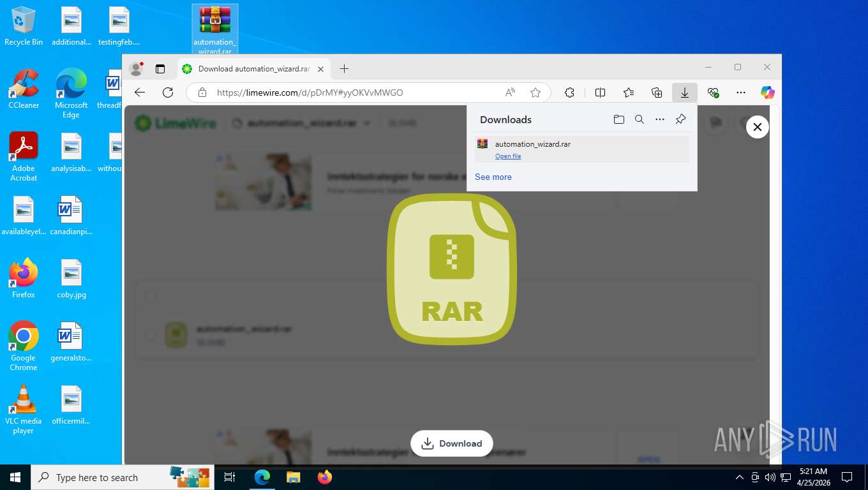Select Recycle Bin desktop icon

pyautogui.click(x=24, y=26)
